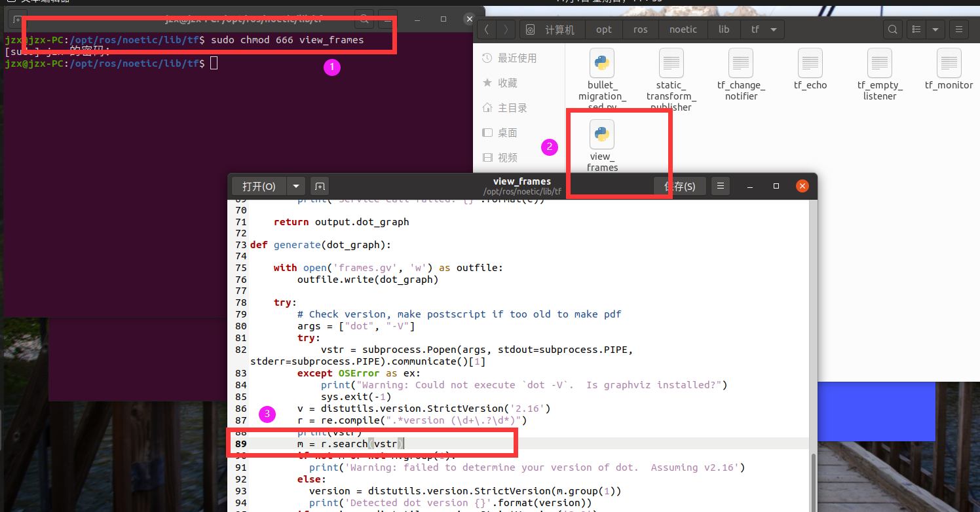980x512 pixels.
Task: Place cursor on line 89, r.search(vstr)
Action: (x=350, y=444)
